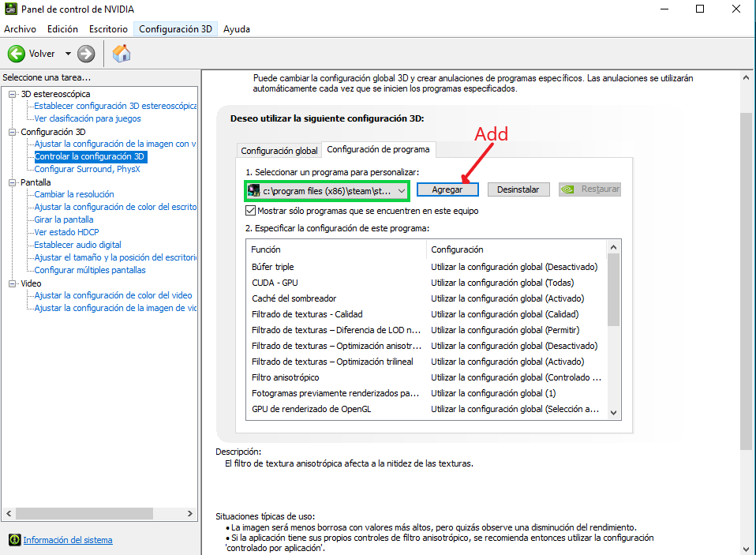This screenshot has height=555, width=756.
Task: Collapse the Video tree node
Action: pos(13,283)
